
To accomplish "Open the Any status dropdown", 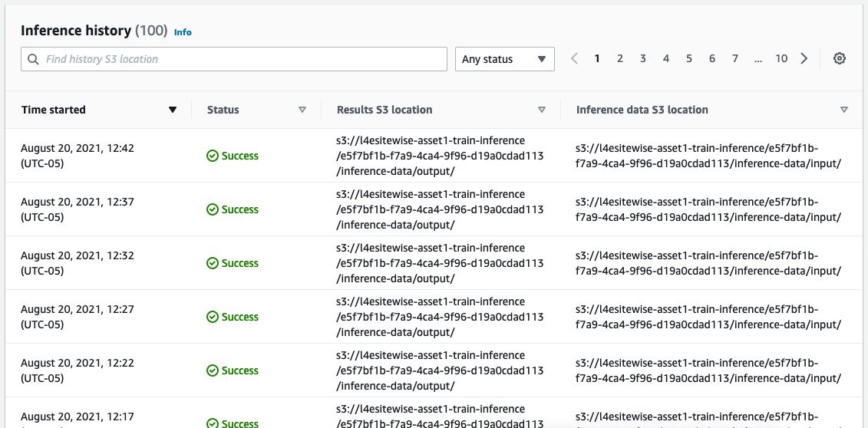I will (x=505, y=59).
